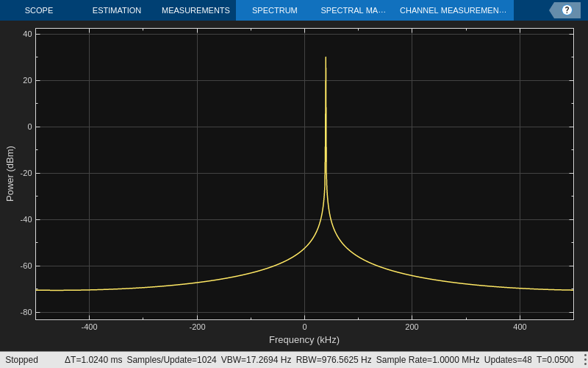Screen dimensions: 588x368
Task: Click the Updates=48 status field
Action: click(x=508, y=360)
